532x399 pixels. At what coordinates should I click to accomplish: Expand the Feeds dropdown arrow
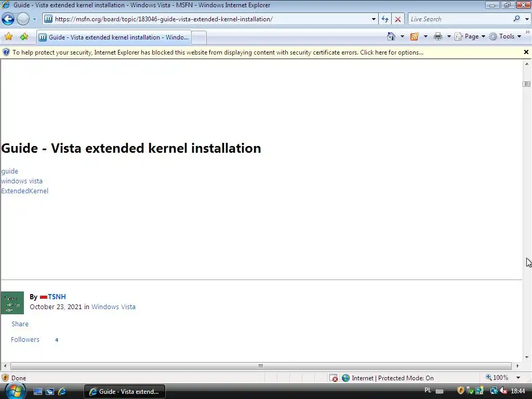pyautogui.click(x=425, y=36)
